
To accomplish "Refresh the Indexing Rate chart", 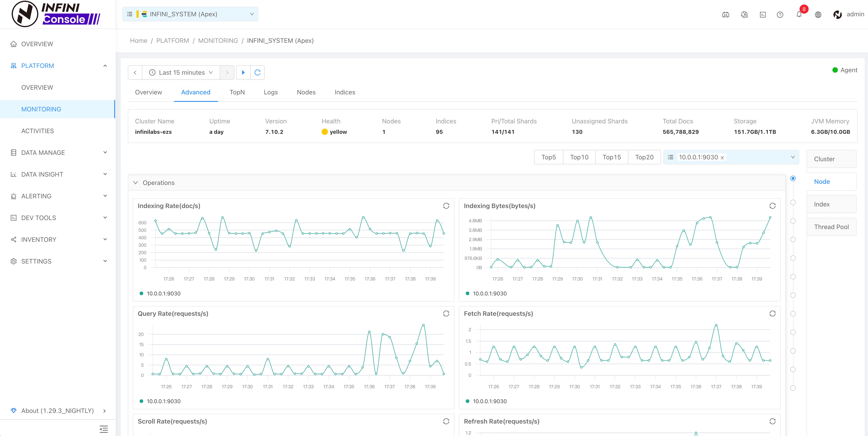I will click(446, 206).
